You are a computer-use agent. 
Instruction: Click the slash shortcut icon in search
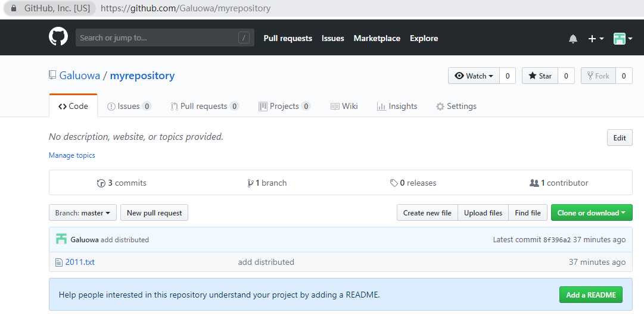pos(244,37)
